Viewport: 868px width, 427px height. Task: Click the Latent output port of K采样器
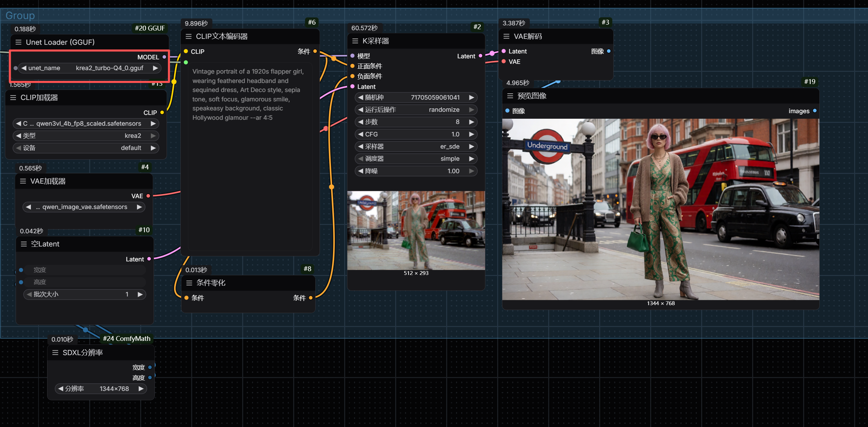click(x=480, y=56)
